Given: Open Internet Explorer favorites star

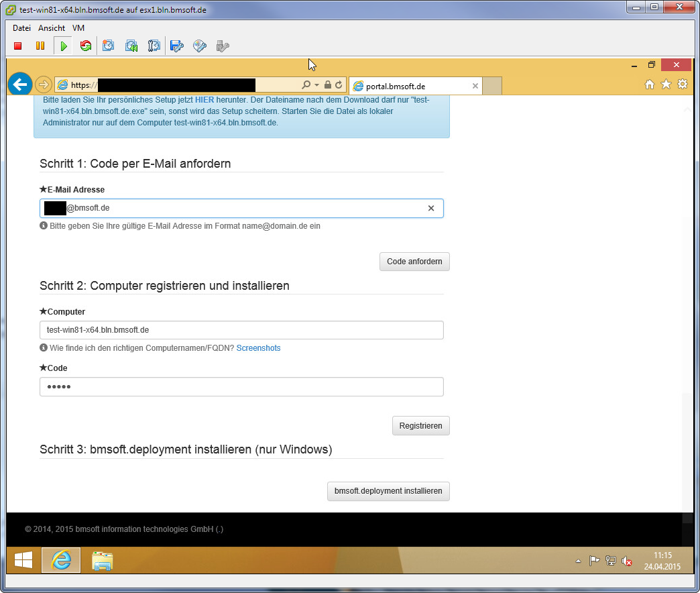Looking at the screenshot, I should tap(666, 85).
